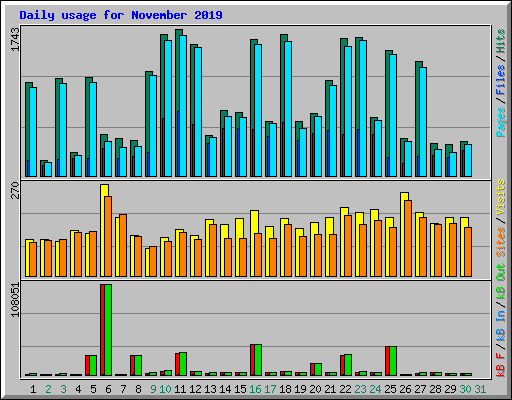Click the Pages legend label
512x400 pixels.
501,122
